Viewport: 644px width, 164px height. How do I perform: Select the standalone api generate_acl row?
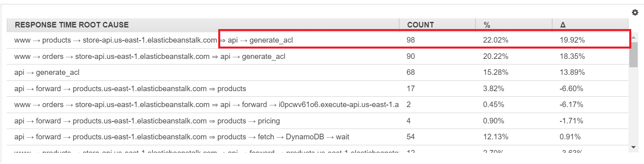click(x=47, y=72)
